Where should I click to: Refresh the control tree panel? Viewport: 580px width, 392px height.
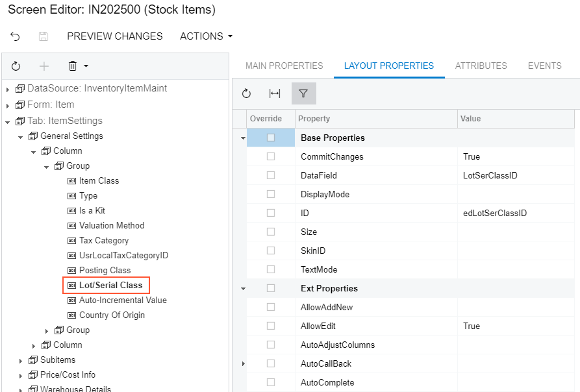16,66
